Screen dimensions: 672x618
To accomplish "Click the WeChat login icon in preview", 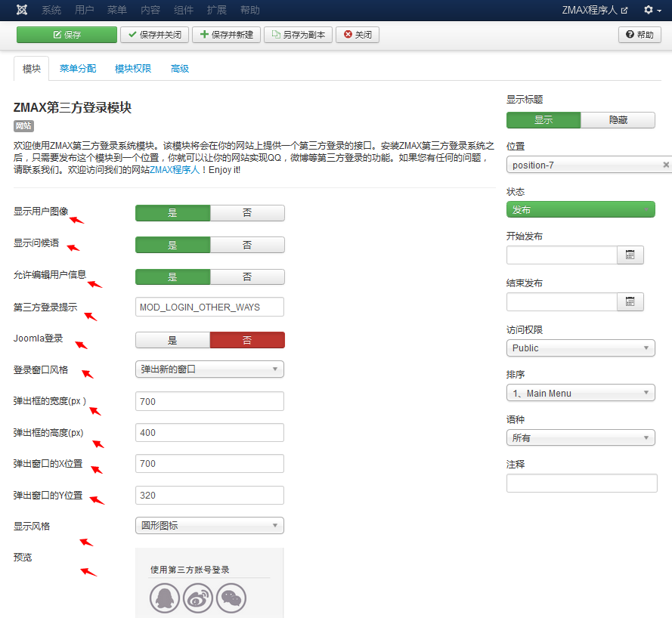I will coord(231,598).
